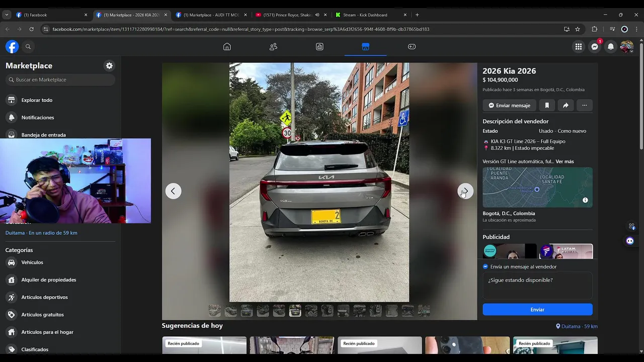Screen dimensions: 644x362
Task: Focus Buscar en Marketplace search field
Action: [60, 80]
